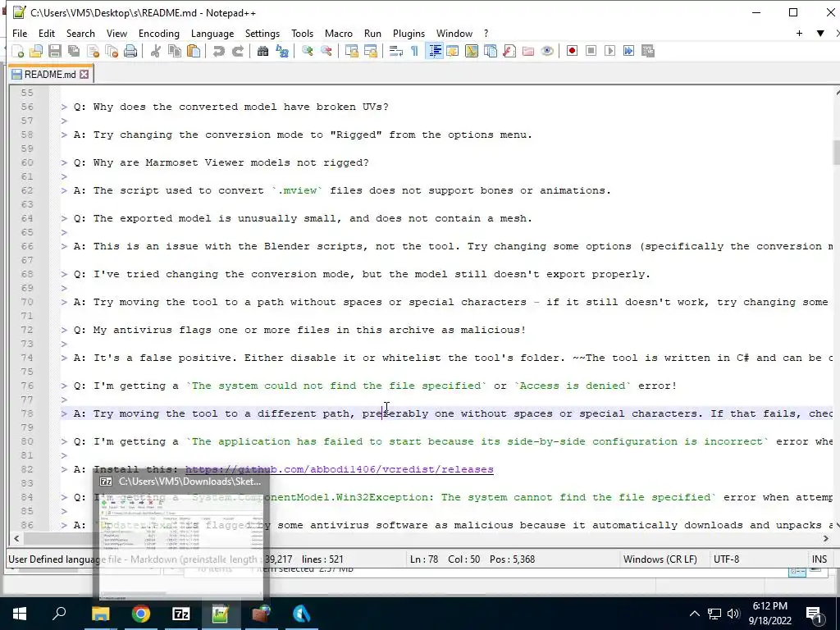Click the Print toolbar icon
This screenshot has height=630, width=840.
click(130, 51)
